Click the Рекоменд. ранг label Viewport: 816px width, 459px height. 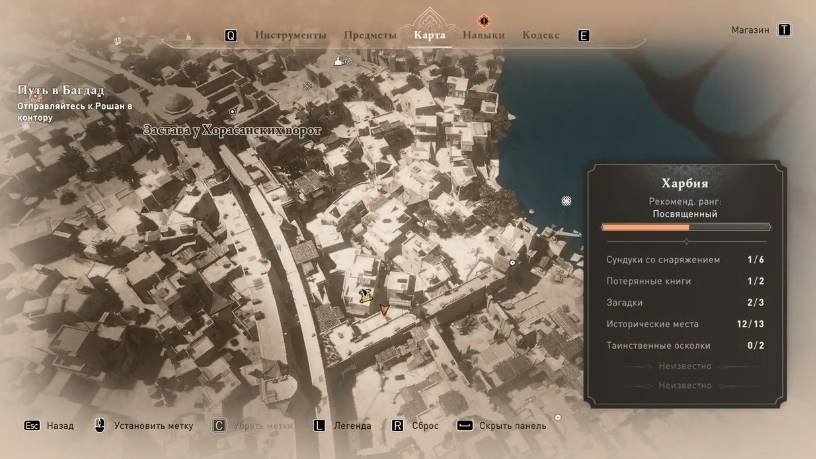(x=685, y=201)
